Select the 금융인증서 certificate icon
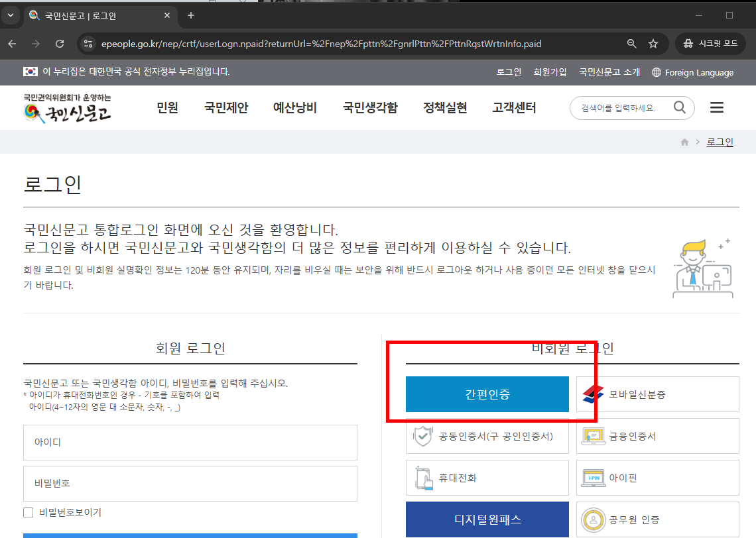 (592, 435)
